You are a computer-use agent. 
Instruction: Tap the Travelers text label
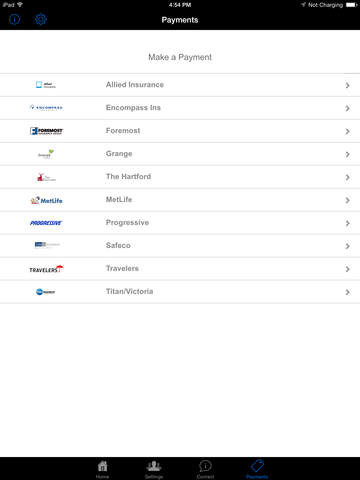(x=122, y=268)
